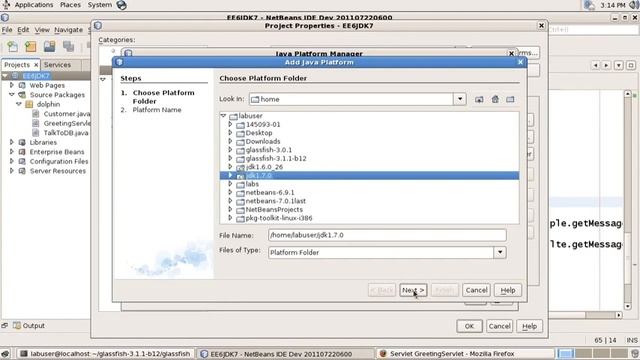
Task: Open the Look In folder dropdown
Action: click(460, 99)
